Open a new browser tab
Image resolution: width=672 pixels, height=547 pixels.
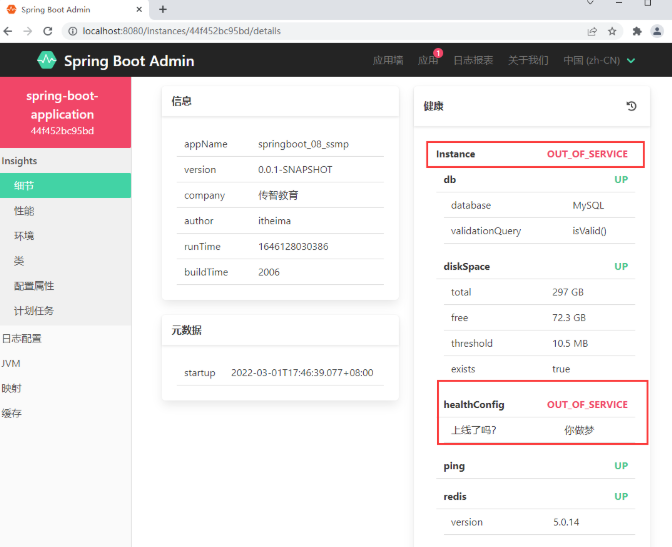(x=163, y=9)
